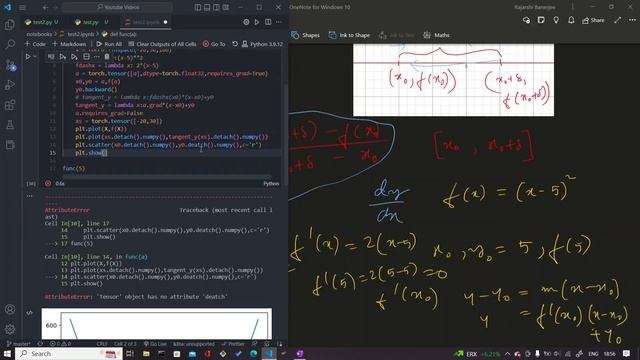Delete the cell with trash icon
The image size is (640, 360).
(x=107, y=57)
